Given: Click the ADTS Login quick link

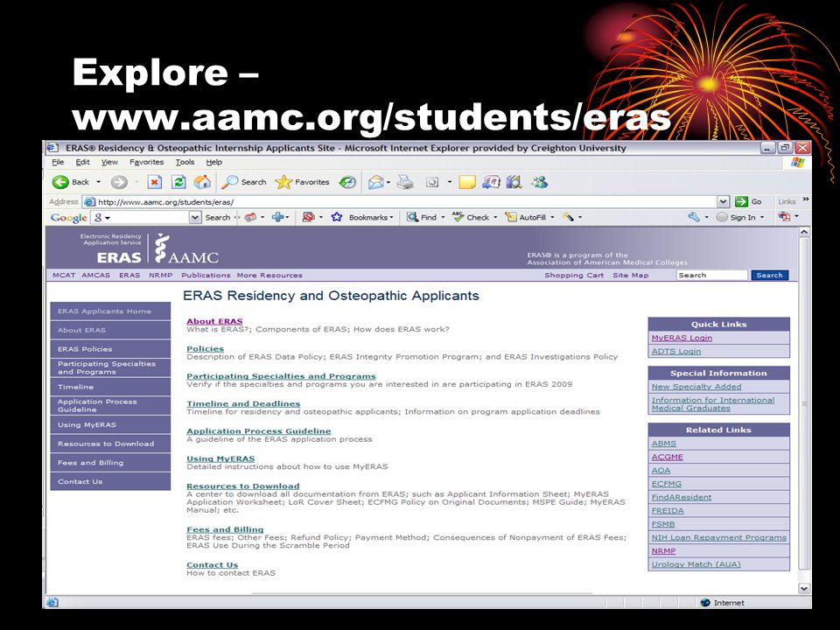Looking at the screenshot, I should 676,351.
